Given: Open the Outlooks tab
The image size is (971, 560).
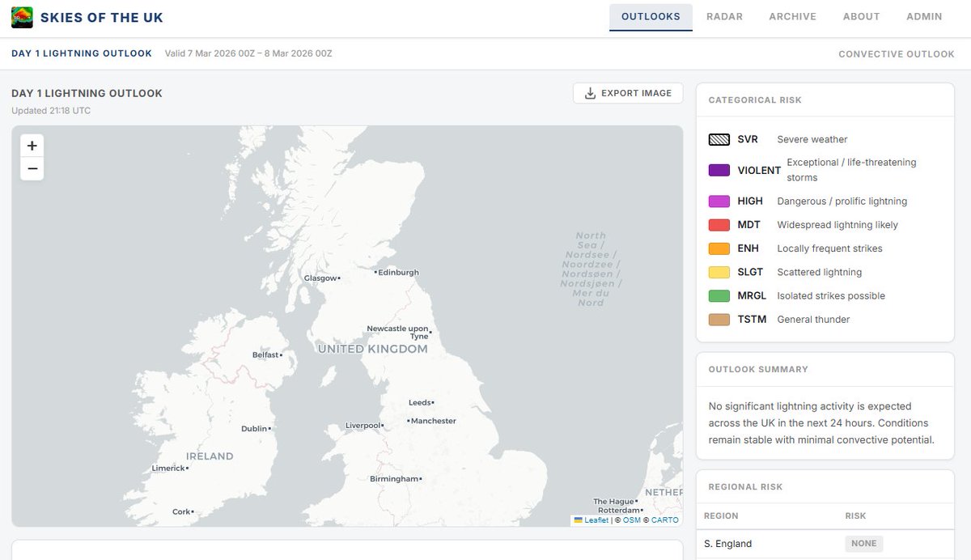Looking at the screenshot, I should (x=651, y=16).
